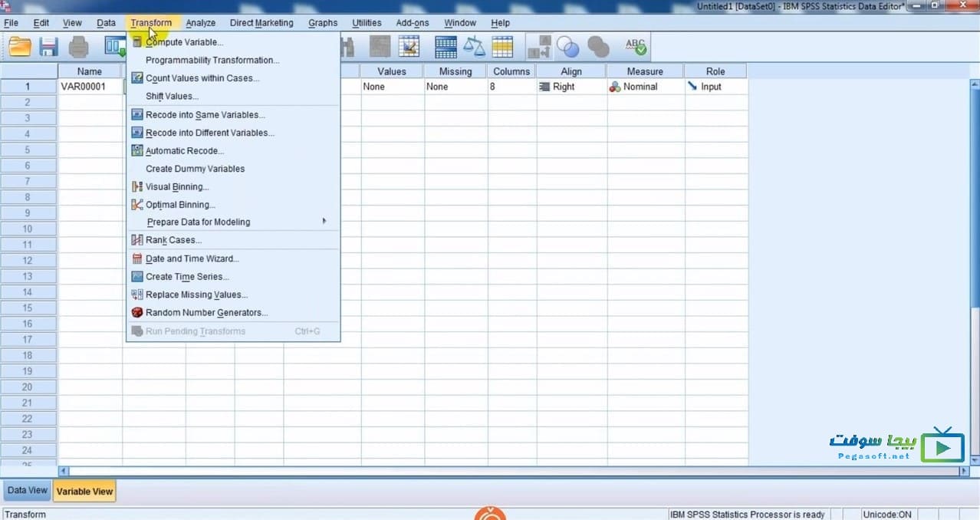Viewport: 980px width, 520px height.
Task: Click the 'IBM SPSS Statistics Processor is ready' status
Action: pos(747,515)
